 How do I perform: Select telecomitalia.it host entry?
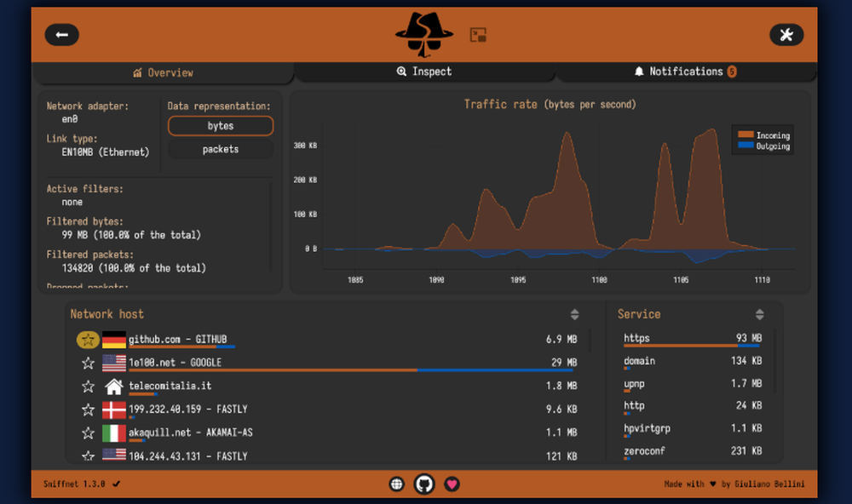coord(326,387)
